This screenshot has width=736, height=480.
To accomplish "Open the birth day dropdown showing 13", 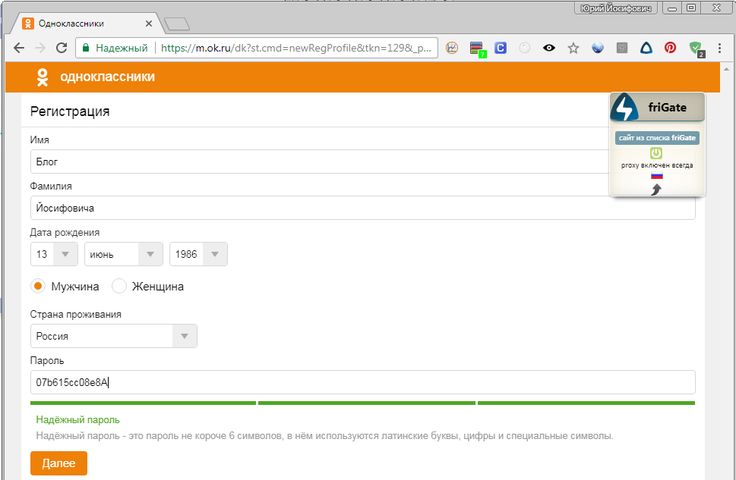I will coord(54,254).
